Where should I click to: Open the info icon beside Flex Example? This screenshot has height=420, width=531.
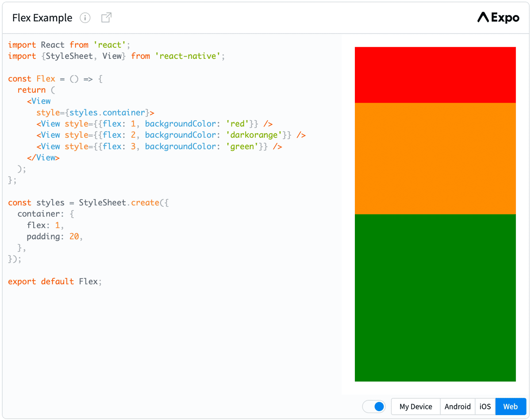[x=85, y=18]
